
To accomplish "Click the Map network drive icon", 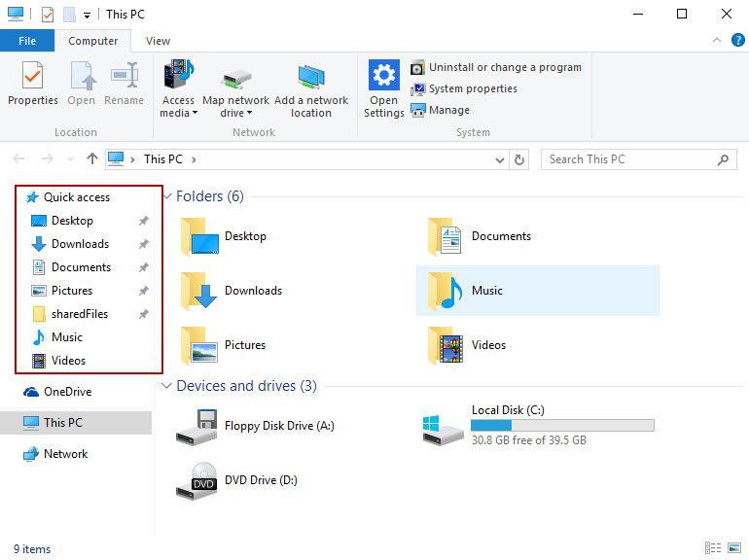I will point(236,78).
